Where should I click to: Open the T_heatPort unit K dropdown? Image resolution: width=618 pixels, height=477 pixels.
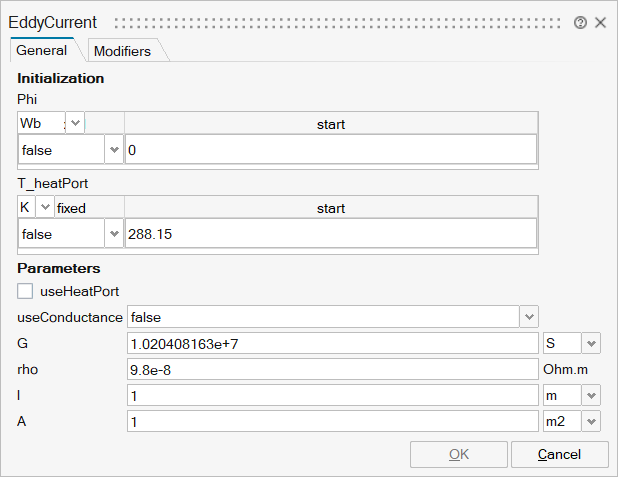44,207
